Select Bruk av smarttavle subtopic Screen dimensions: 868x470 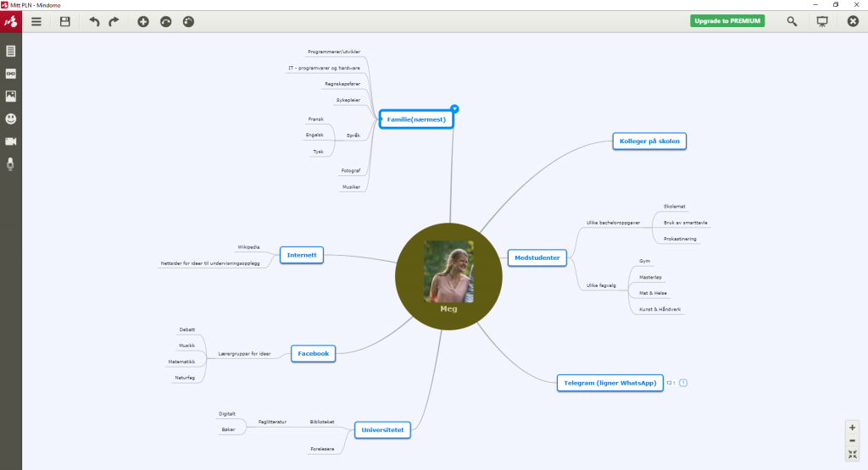click(x=685, y=223)
